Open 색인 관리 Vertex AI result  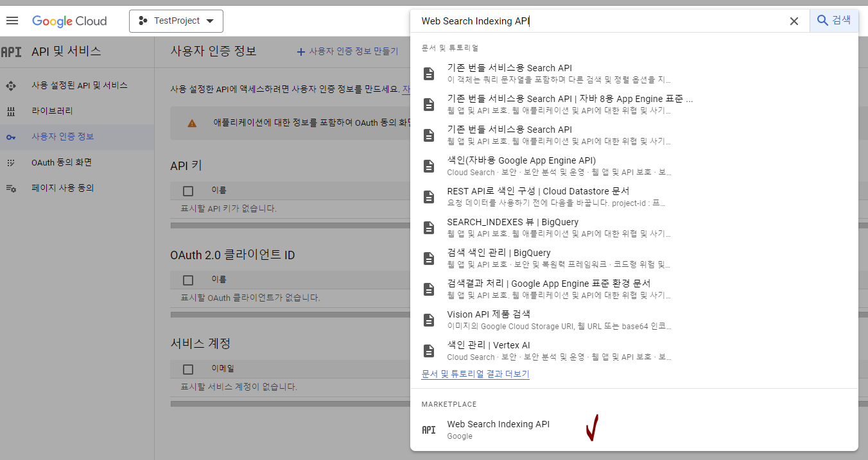(x=634, y=351)
